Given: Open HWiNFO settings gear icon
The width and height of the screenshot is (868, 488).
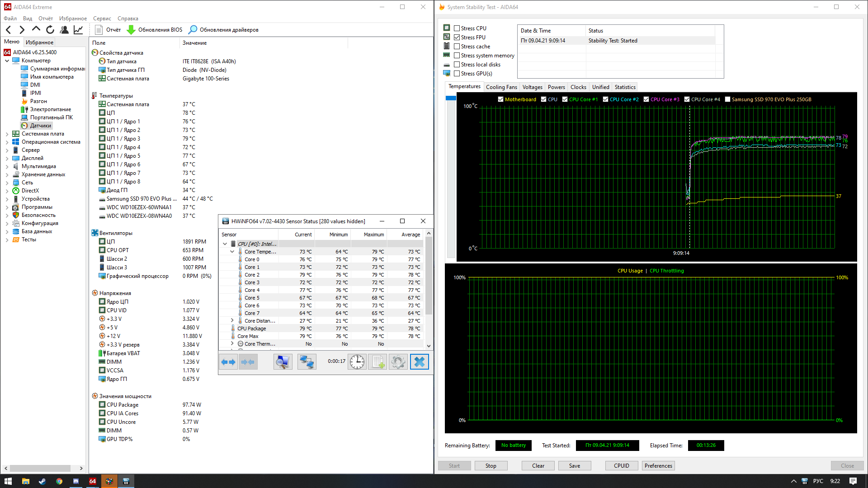Looking at the screenshot, I should pyautogui.click(x=398, y=362).
